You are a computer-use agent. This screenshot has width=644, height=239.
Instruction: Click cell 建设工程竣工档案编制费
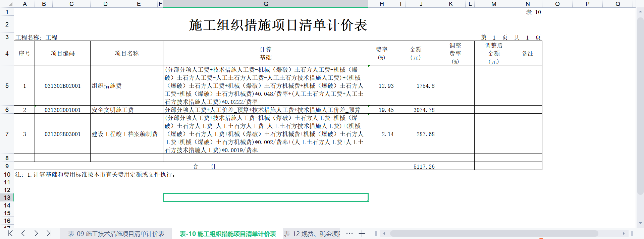(x=127, y=134)
